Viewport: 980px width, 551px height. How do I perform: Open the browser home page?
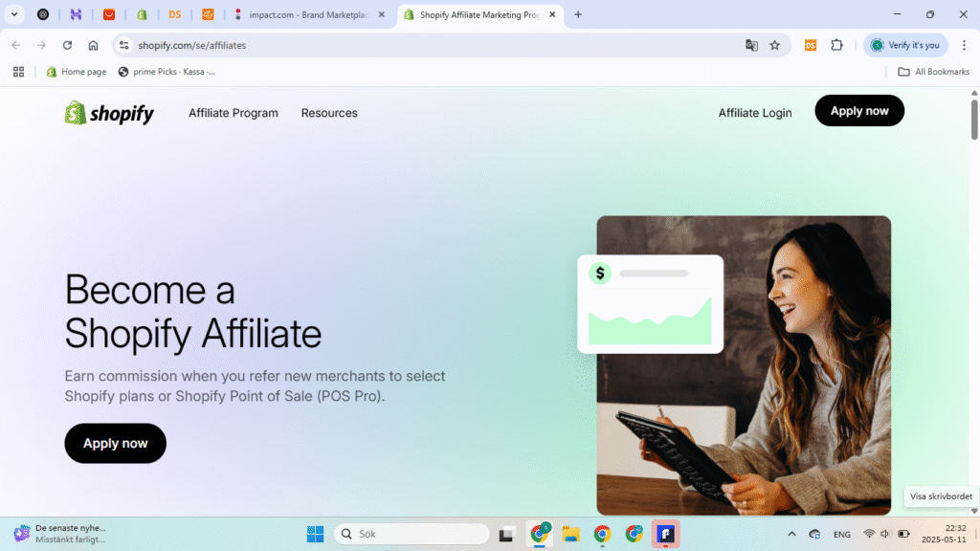tap(93, 45)
